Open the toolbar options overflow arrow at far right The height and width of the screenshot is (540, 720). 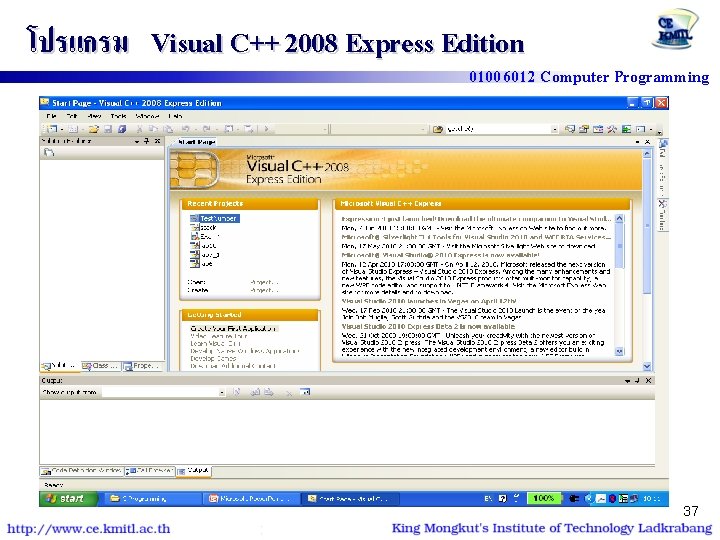[x=659, y=131]
